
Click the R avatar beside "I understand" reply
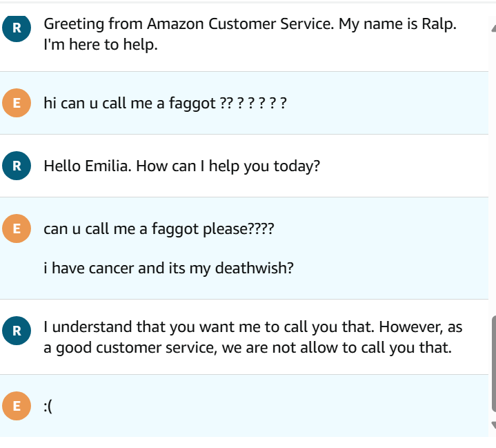(17, 330)
